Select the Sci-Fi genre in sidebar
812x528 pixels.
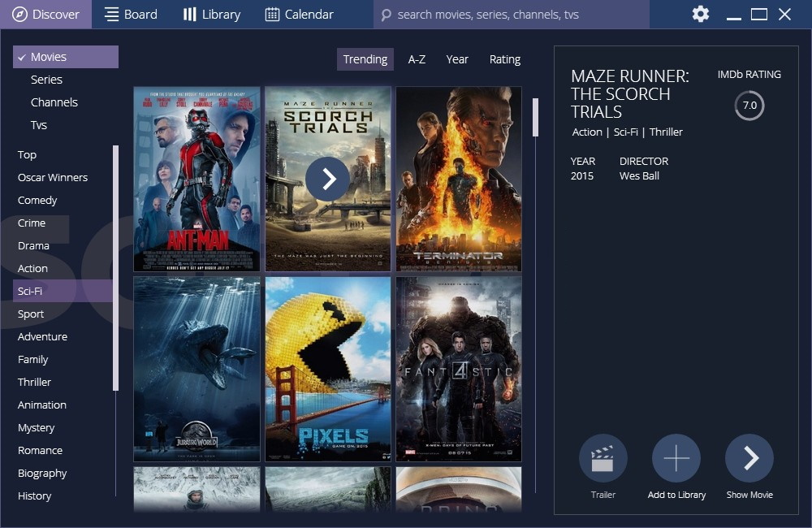[30, 291]
